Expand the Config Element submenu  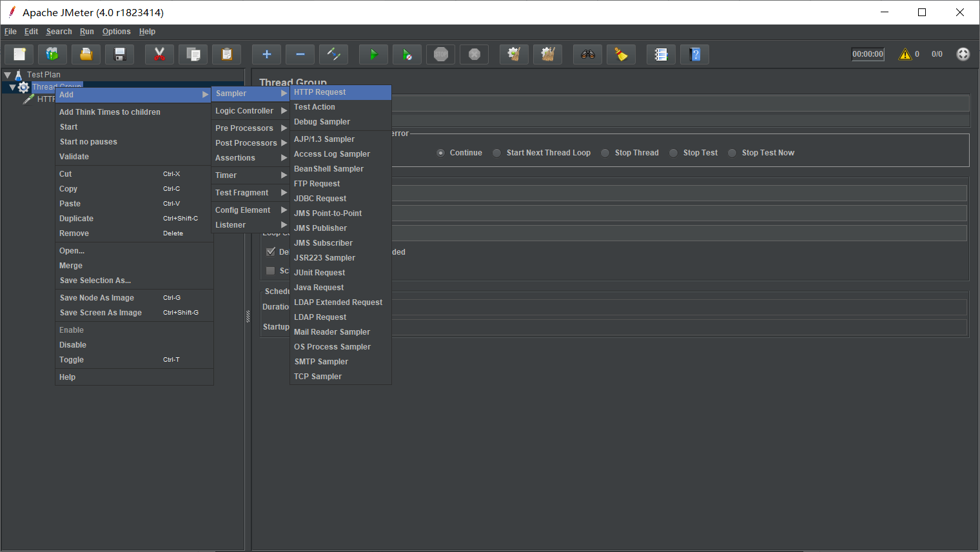(250, 210)
